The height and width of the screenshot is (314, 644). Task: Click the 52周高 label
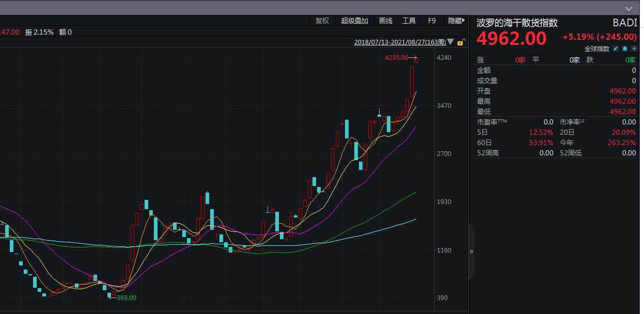pos(488,153)
